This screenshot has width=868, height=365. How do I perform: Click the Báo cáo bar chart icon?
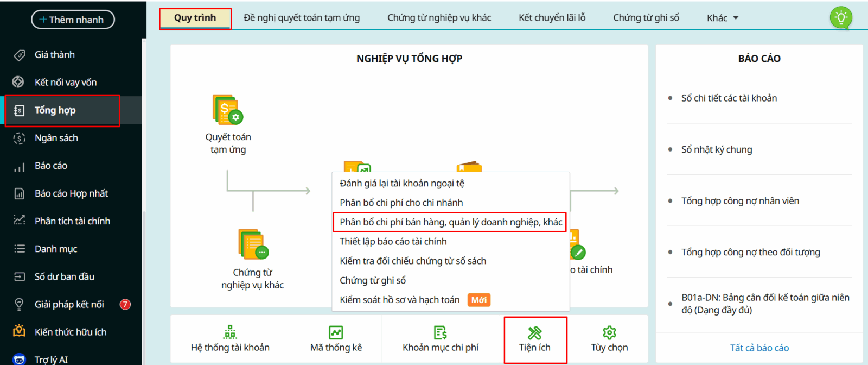point(20,166)
